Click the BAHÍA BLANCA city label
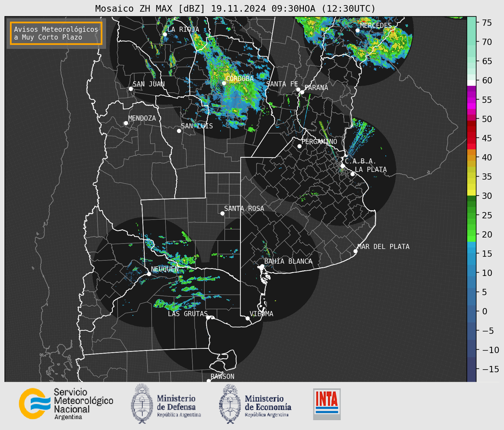Image resolution: width=504 pixels, height=430 pixels. (288, 261)
